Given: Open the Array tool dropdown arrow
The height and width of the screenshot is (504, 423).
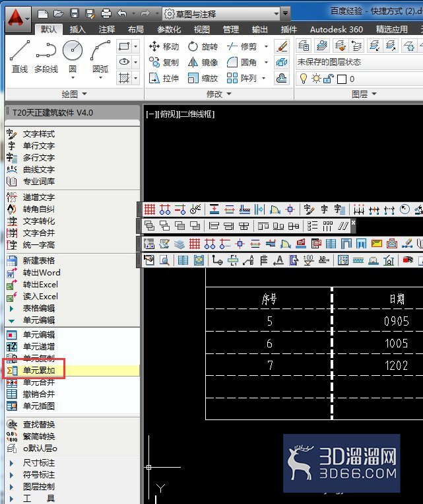Looking at the screenshot, I should tap(264, 78).
